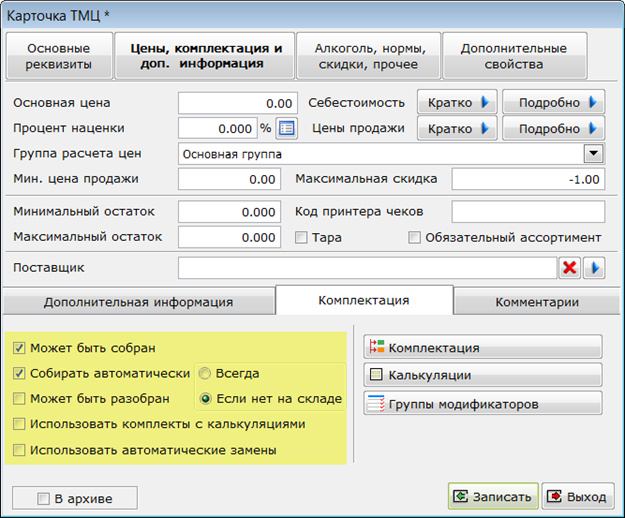The image size is (625, 518).
Task: Show Цены продажи Подробно
Action: (554, 128)
